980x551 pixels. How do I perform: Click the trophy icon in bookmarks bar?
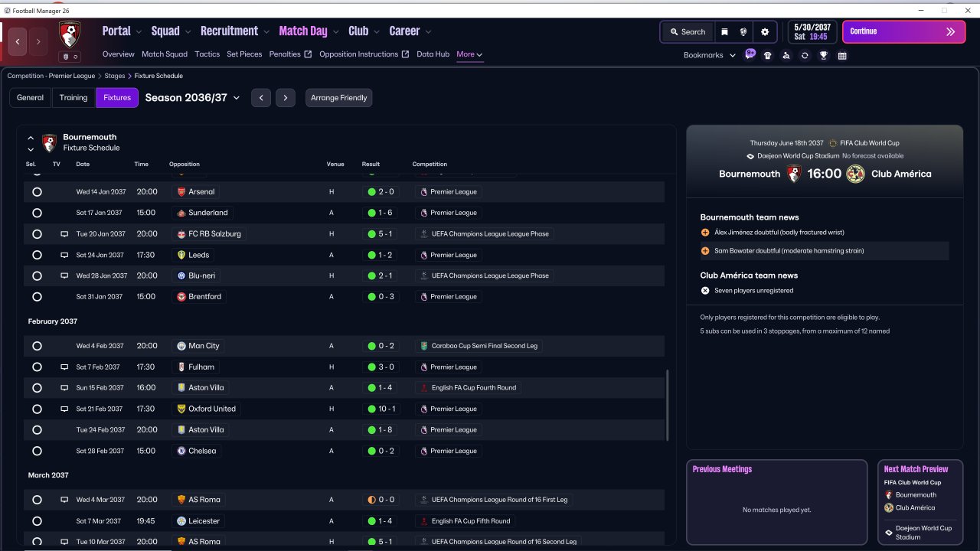pos(824,55)
